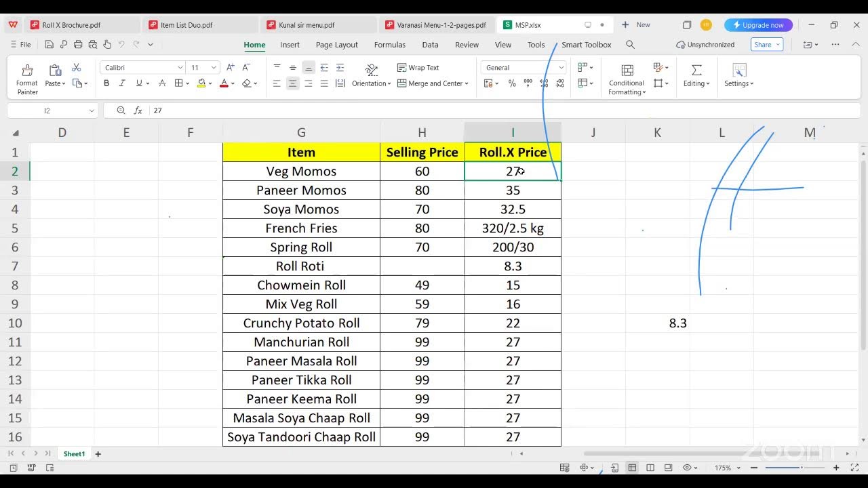Increase indent in alignment group

tap(340, 68)
